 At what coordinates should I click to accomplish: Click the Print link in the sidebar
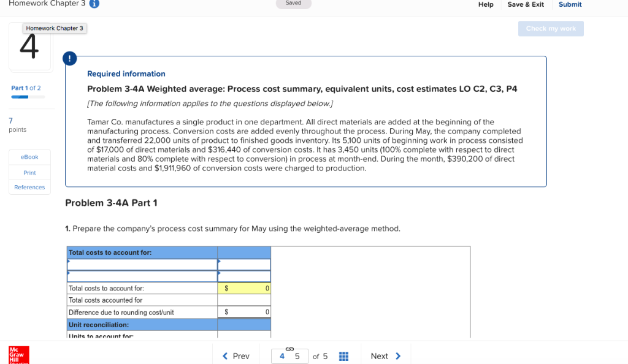tap(29, 172)
